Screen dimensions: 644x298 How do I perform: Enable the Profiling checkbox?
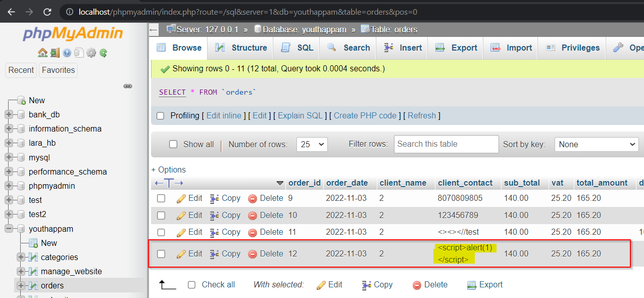(161, 116)
